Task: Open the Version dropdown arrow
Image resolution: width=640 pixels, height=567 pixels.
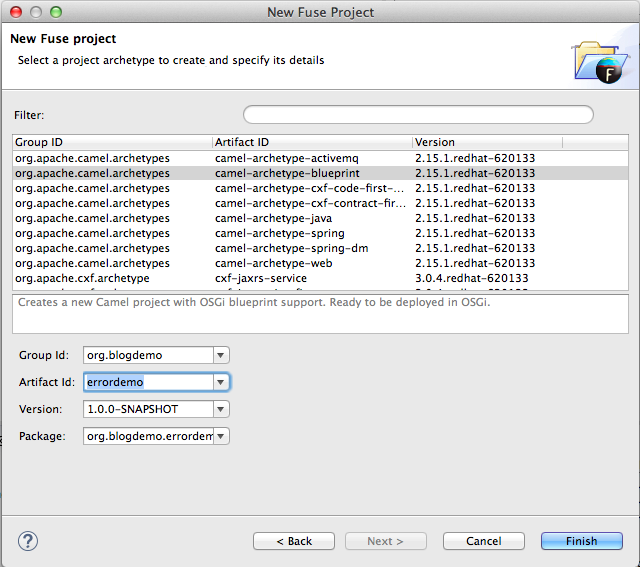Action: point(221,409)
